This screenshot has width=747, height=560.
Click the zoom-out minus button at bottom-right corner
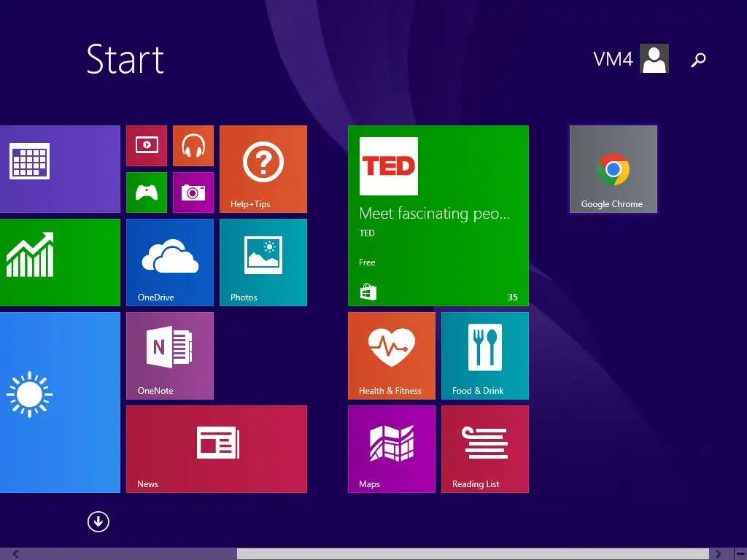(x=740, y=554)
